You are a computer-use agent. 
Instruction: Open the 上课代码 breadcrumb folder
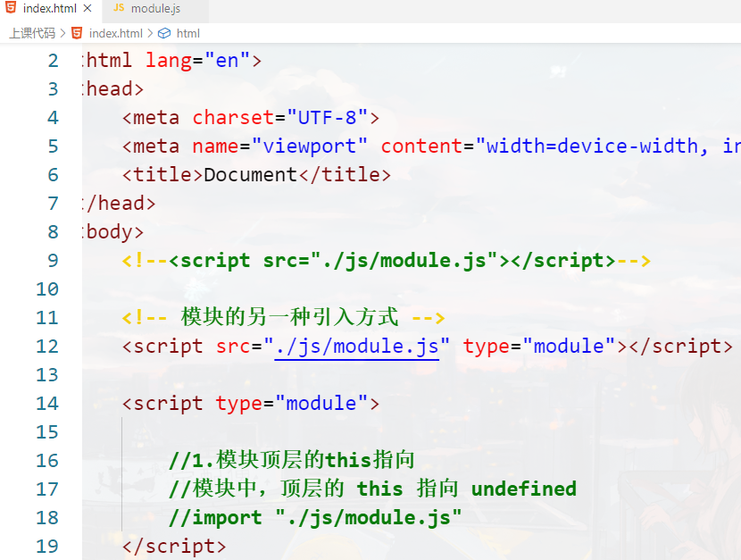pos(32,34)
